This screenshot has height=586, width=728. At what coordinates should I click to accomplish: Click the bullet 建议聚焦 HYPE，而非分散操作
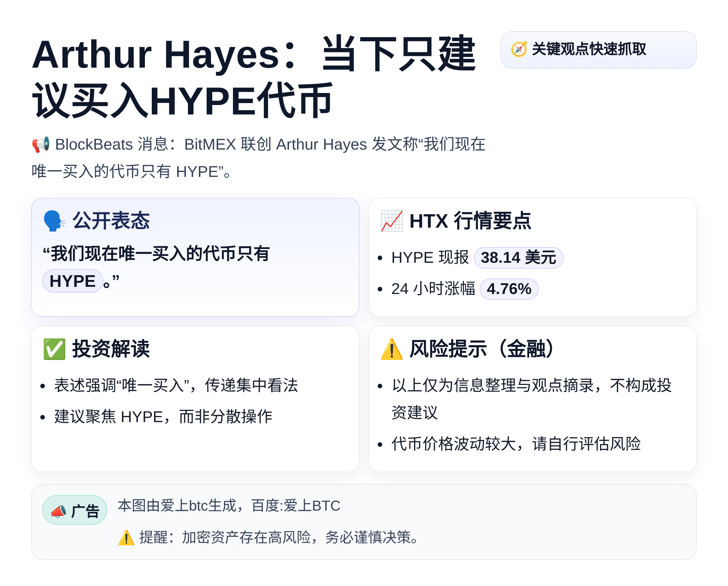163,417
